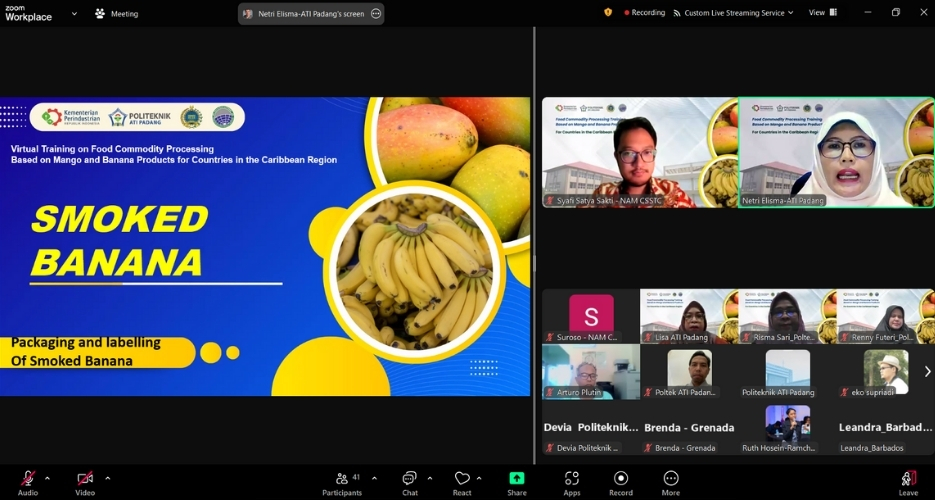Open screen share options ellipsis
This screenshot has width=935, height=500.
tap(376, 14)
